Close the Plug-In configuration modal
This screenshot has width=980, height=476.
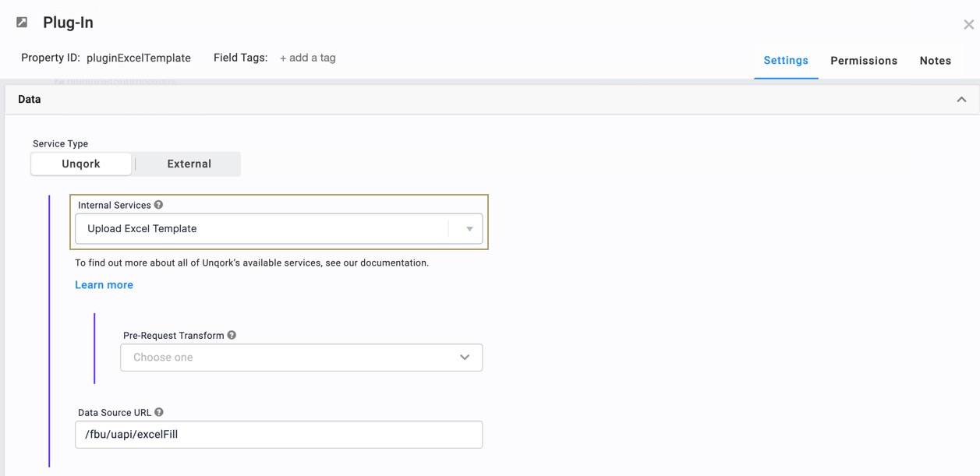tap(968, 25)
